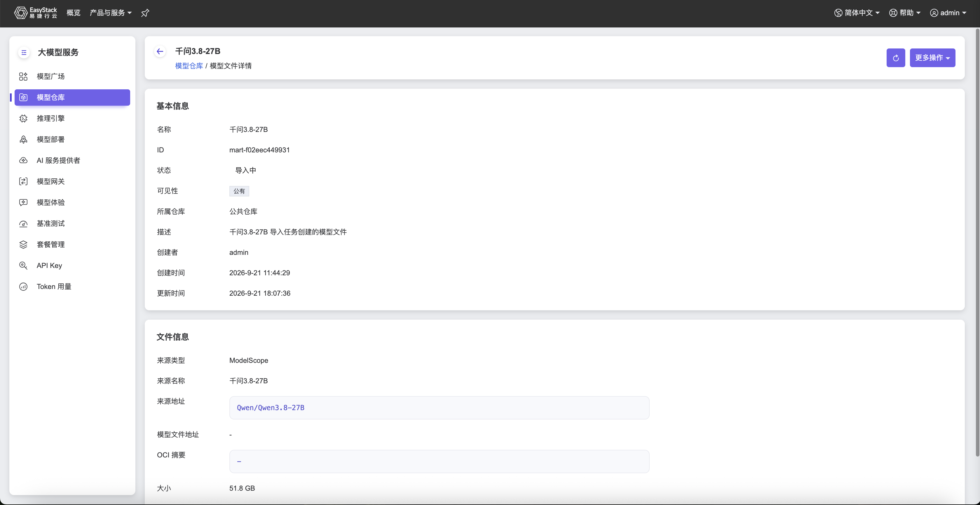
Task: Click the ID value mart-f02eec449931
Action: (x=259, y=150)
